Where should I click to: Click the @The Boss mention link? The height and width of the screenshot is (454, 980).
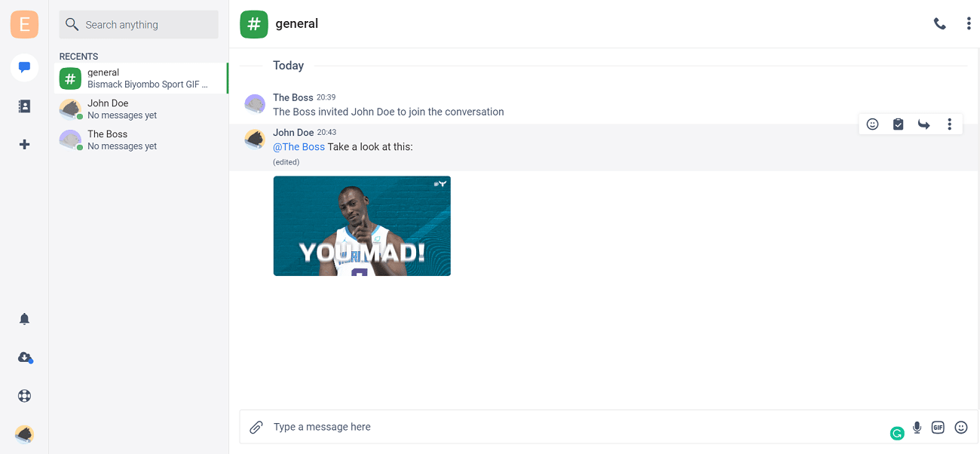pos(299,147)
